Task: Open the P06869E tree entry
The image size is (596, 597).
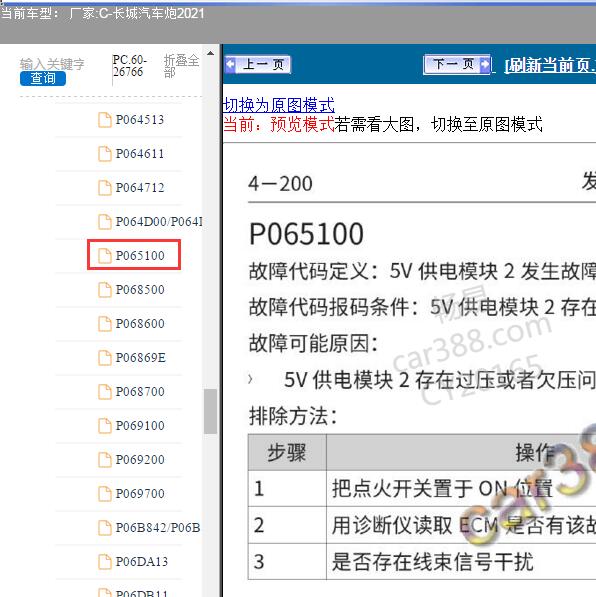Action: 141,358
